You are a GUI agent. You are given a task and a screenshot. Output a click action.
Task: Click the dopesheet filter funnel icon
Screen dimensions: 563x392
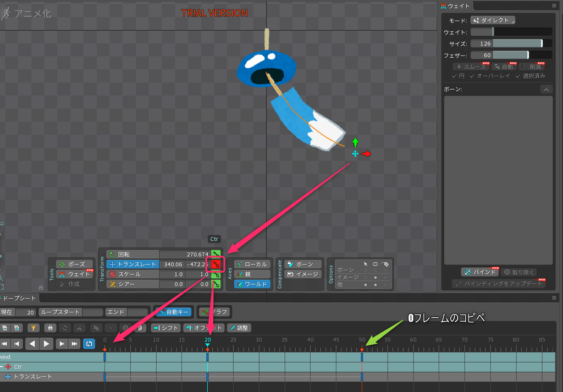pos(34,328)
